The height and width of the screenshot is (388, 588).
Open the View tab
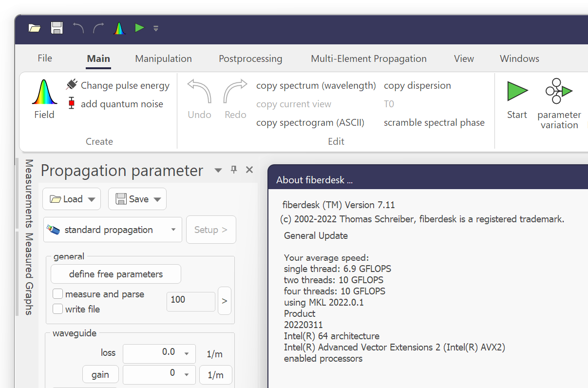pos(464,58)
